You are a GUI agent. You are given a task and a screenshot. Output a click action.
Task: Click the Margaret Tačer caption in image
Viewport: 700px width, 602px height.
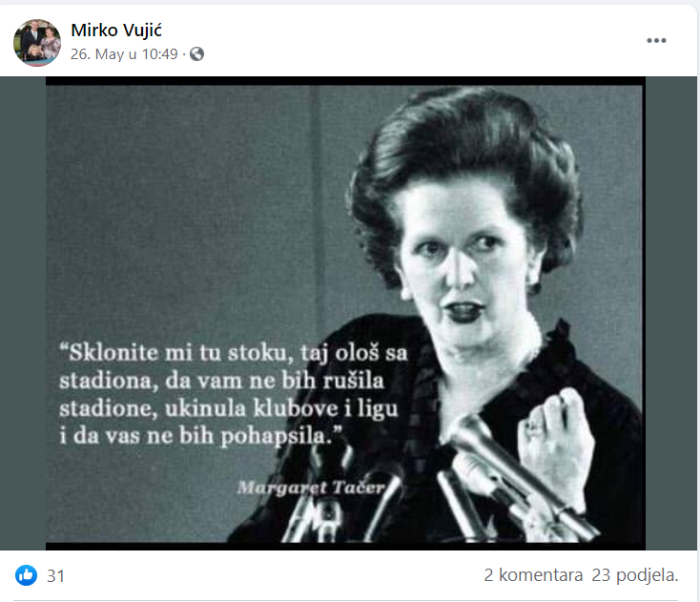[311, 488]
